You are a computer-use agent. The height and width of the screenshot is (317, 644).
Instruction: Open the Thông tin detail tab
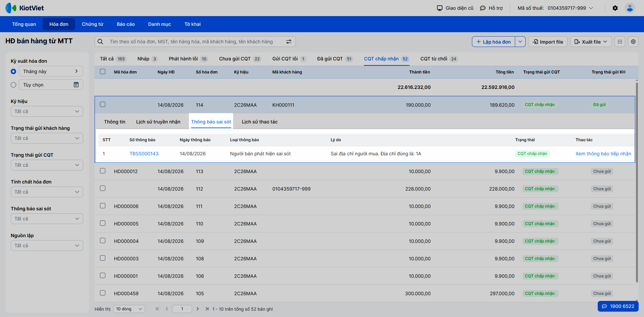[x=115, y=122]
